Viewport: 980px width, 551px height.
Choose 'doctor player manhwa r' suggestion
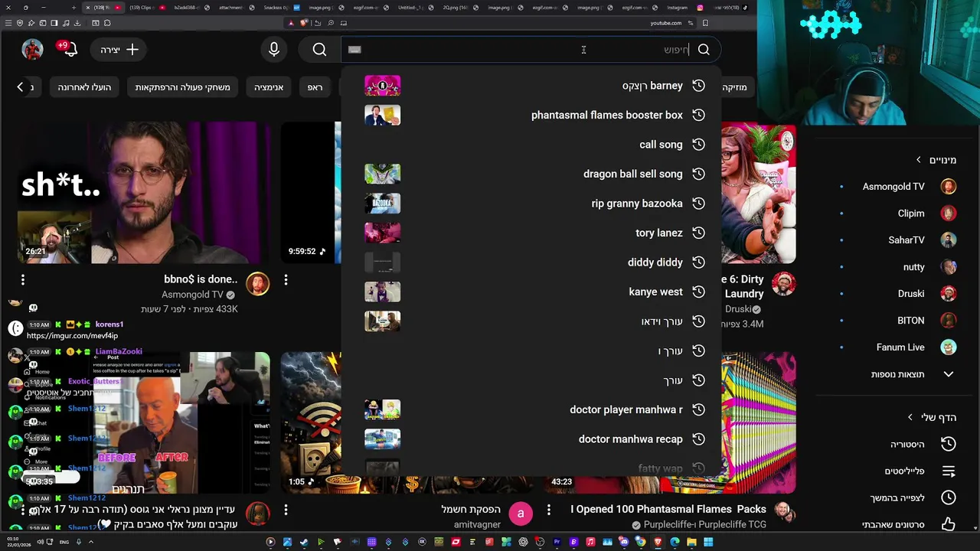(x=531, y=409)
